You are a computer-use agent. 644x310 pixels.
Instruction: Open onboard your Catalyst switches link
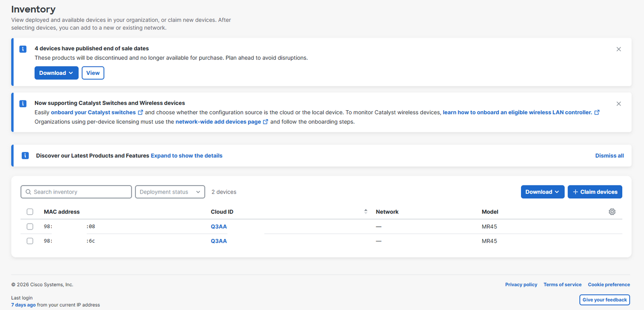(x=93, y=112)
